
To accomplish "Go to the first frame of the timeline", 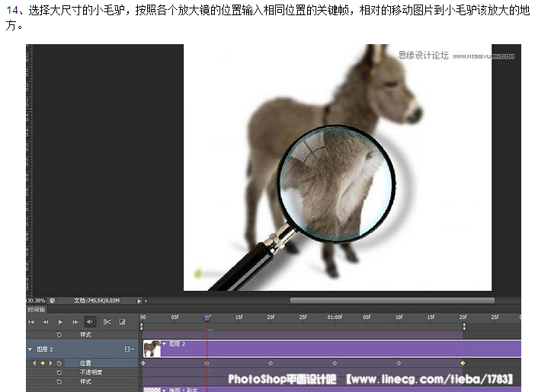I will coord(31,322).
